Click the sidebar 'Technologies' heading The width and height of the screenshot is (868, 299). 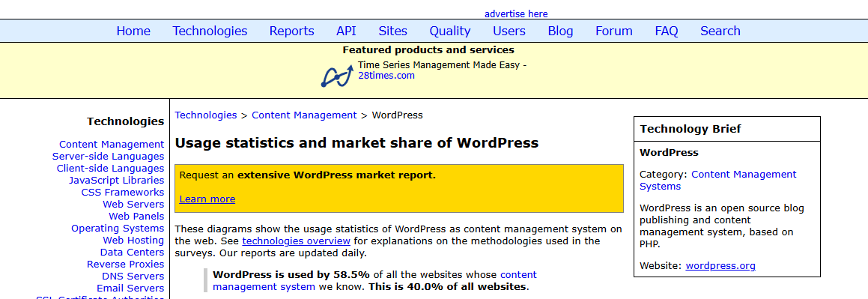(126, 121)
